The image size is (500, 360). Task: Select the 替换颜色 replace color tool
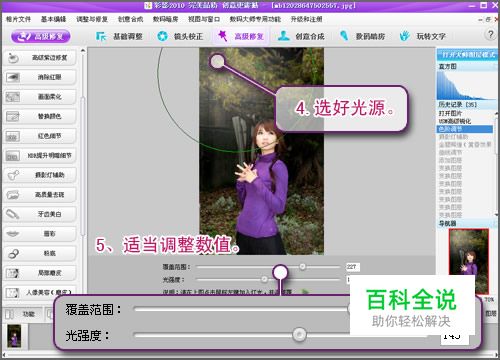click(40, 116)
